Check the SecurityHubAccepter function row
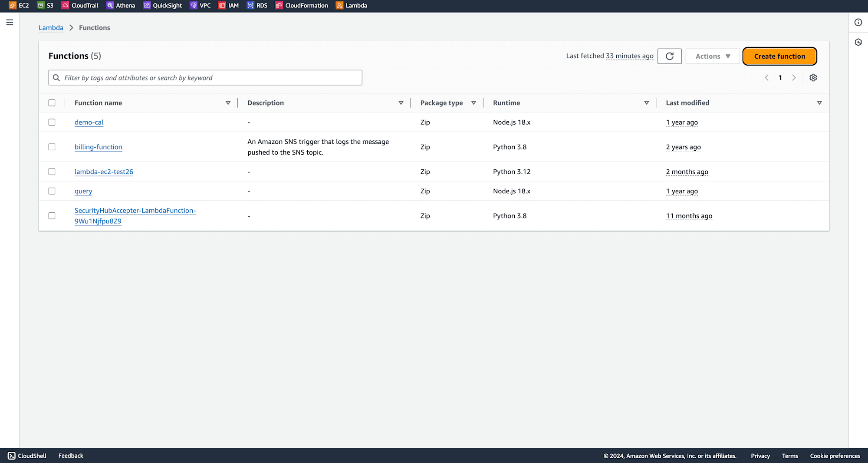The width and height of the screenshot is (868, 463). coord(52,216)
